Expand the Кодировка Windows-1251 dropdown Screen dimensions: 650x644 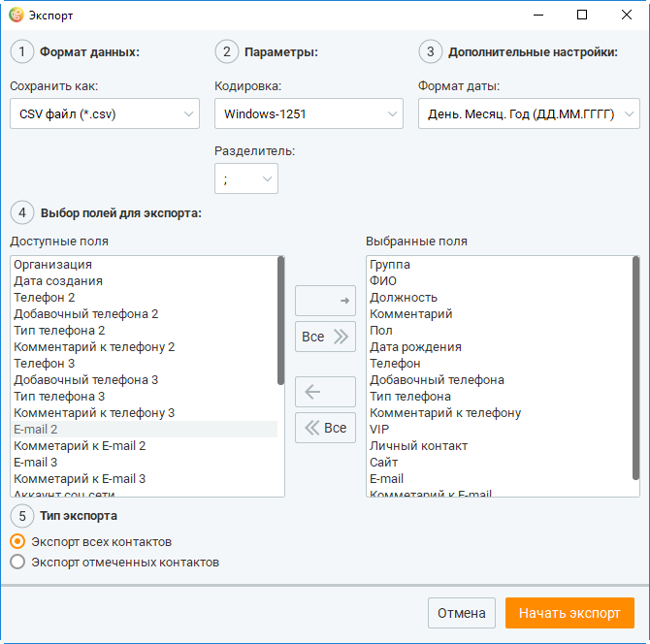click(x=309, y=113)
